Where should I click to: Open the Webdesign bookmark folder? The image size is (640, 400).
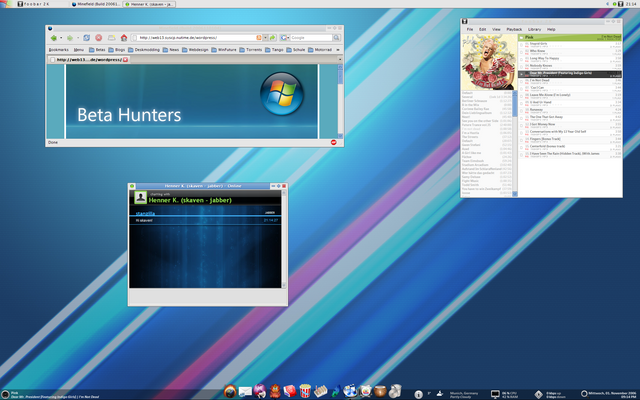195,50
